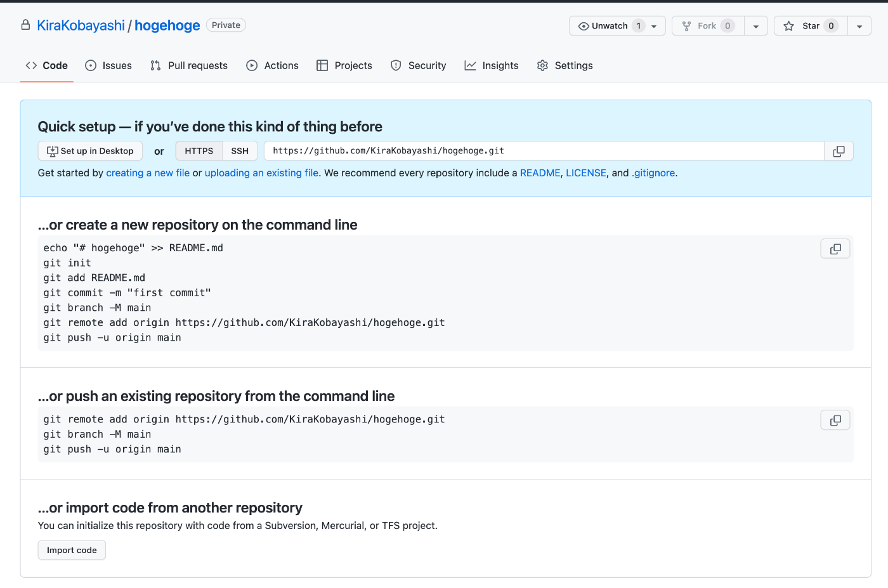
Task: Open Set up in Desktop
Action: (x=90, y=151)
